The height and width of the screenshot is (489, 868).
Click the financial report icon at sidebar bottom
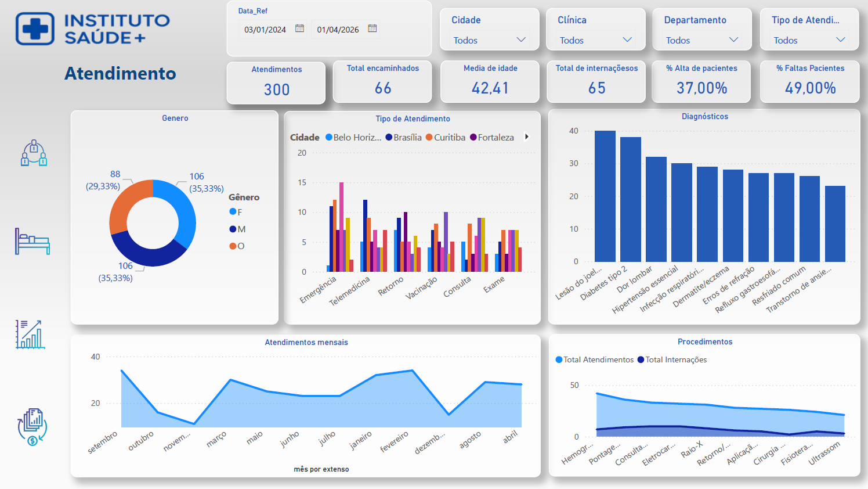(x=32, y=426)
